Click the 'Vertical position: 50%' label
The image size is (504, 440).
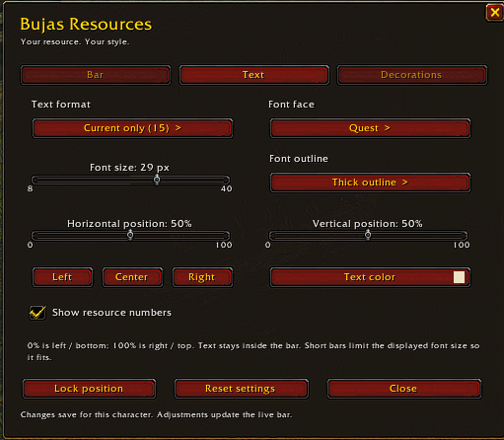coord(367,224)
